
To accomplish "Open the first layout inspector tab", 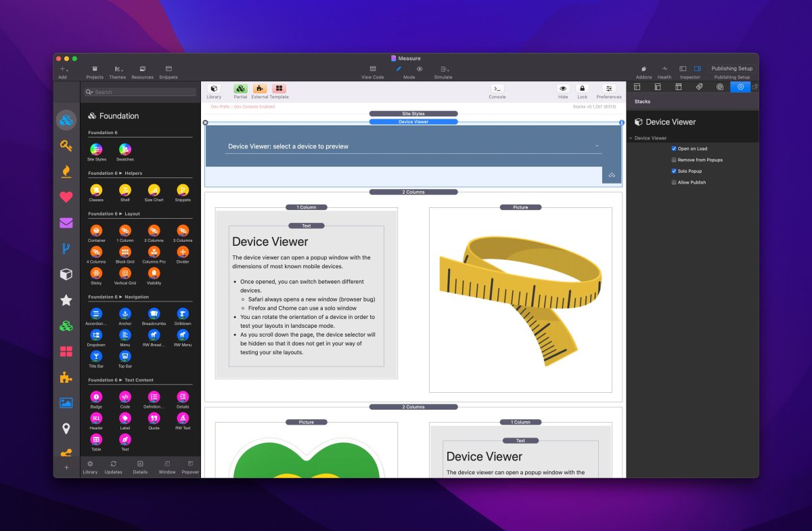I will (637, 87).
